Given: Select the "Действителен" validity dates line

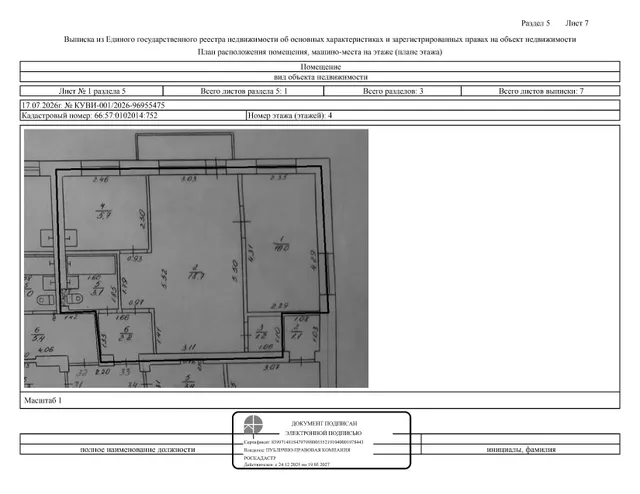Looking at the screenshot, I should click(287, 465).
